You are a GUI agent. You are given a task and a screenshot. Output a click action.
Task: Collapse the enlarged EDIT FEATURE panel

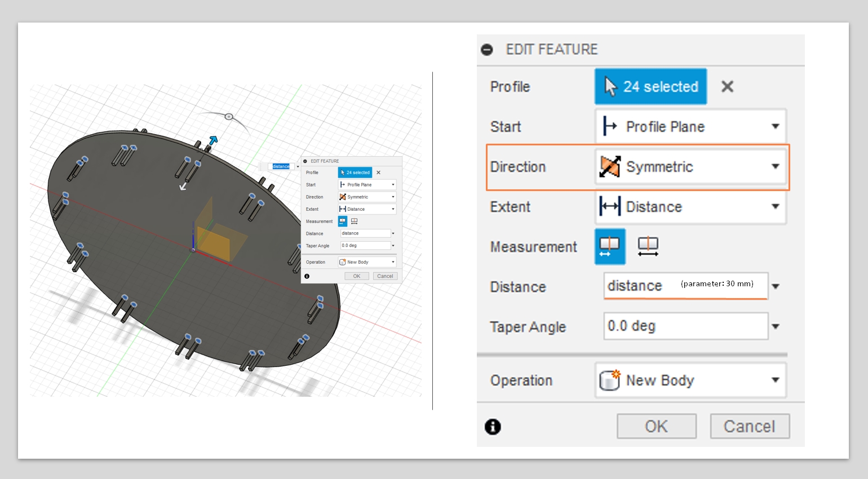pyautogui.click(x=488, y=50)
